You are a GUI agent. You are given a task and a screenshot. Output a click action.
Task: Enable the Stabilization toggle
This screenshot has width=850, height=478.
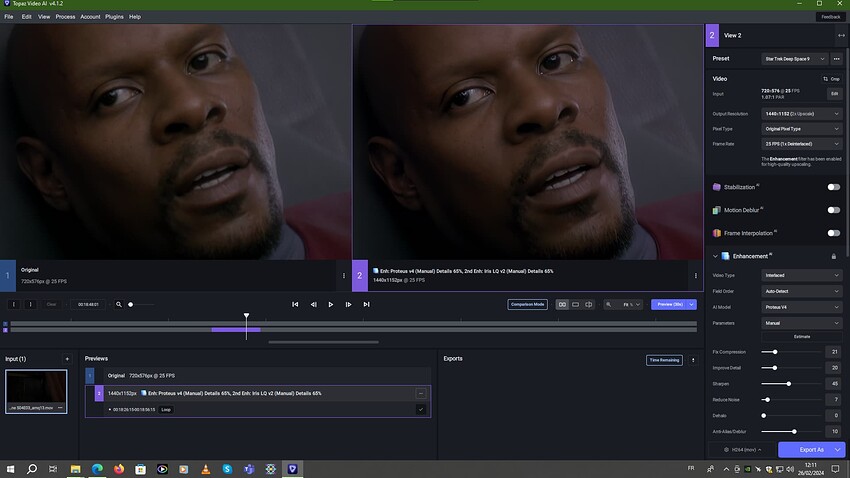coord(834,187)
